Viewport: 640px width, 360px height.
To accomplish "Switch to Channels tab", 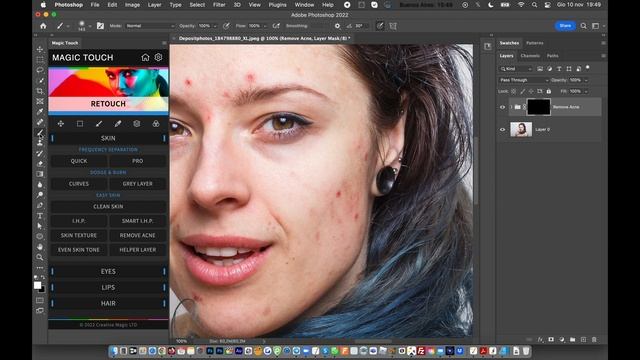I will 530,56.
